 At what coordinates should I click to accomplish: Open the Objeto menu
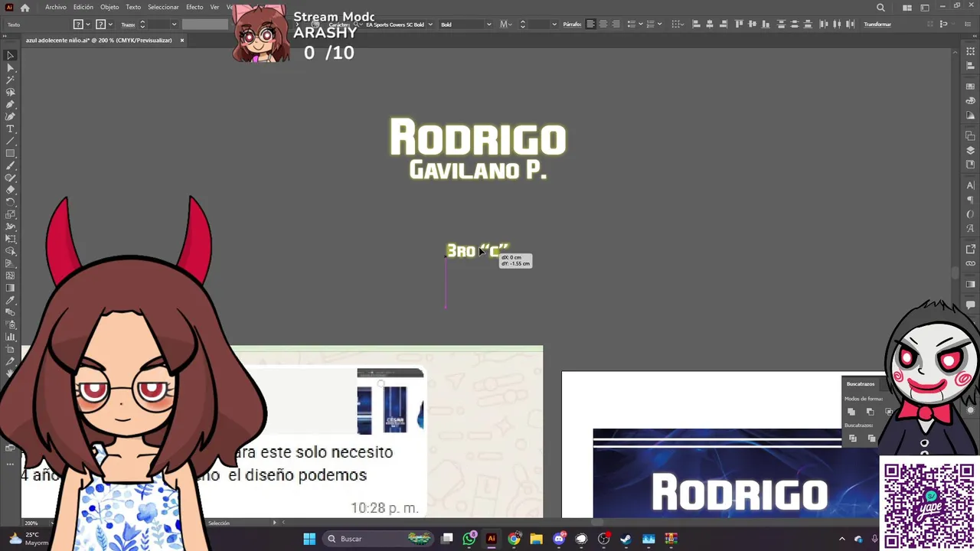tap(109, 8)
